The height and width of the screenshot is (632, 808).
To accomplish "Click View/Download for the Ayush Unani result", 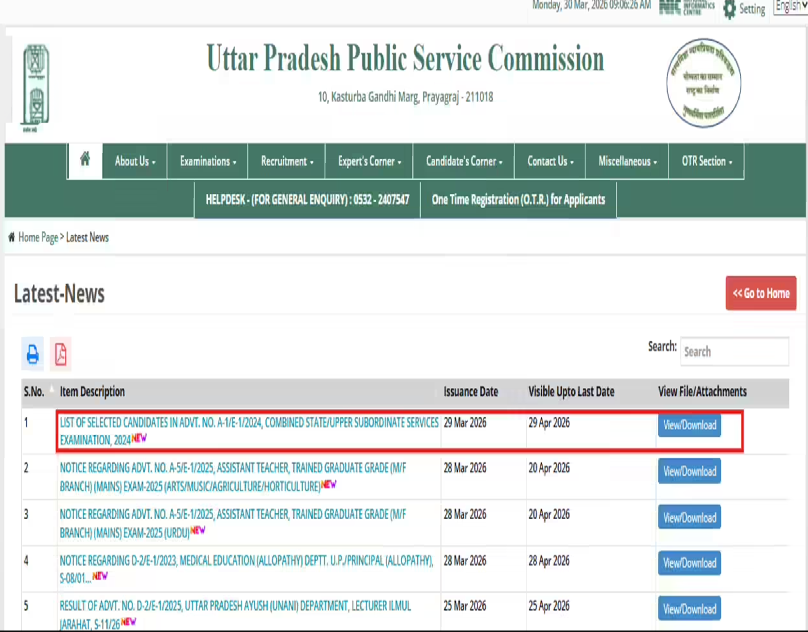I will pyautogui.click(x=689, y=608).
